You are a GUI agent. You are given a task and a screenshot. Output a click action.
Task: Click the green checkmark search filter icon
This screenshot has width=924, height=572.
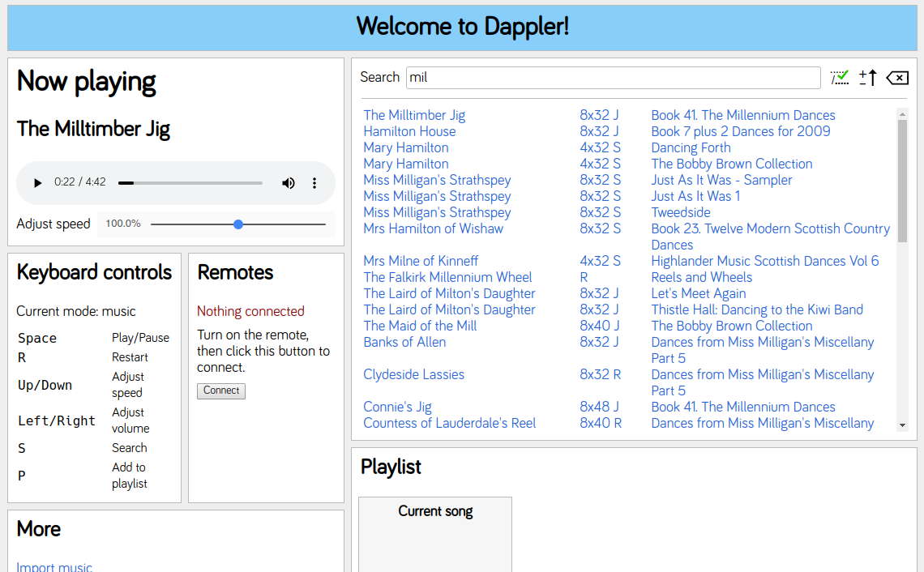(x=840, y=78)
